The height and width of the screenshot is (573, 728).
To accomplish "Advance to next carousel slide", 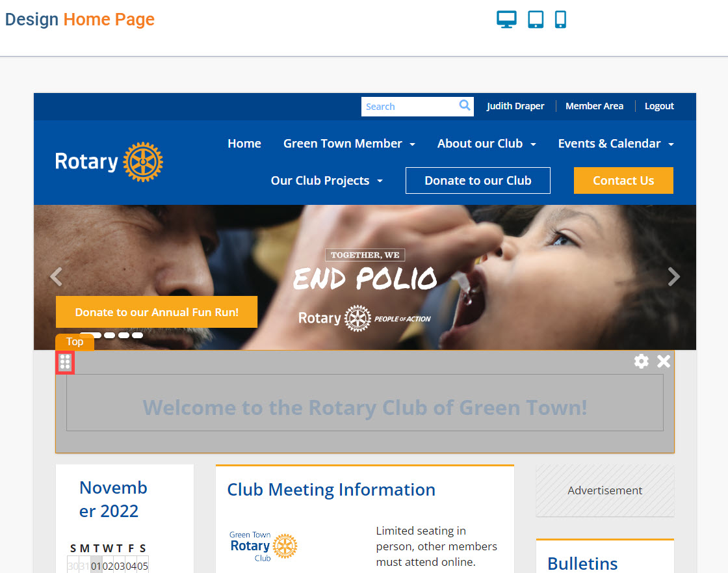I will tap(673, 277).
